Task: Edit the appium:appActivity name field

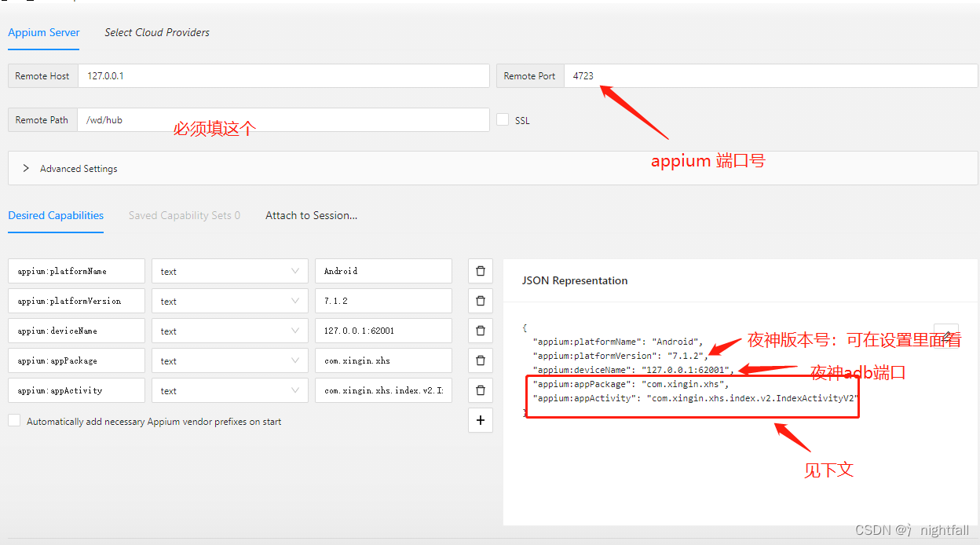Action: (77, 390)
